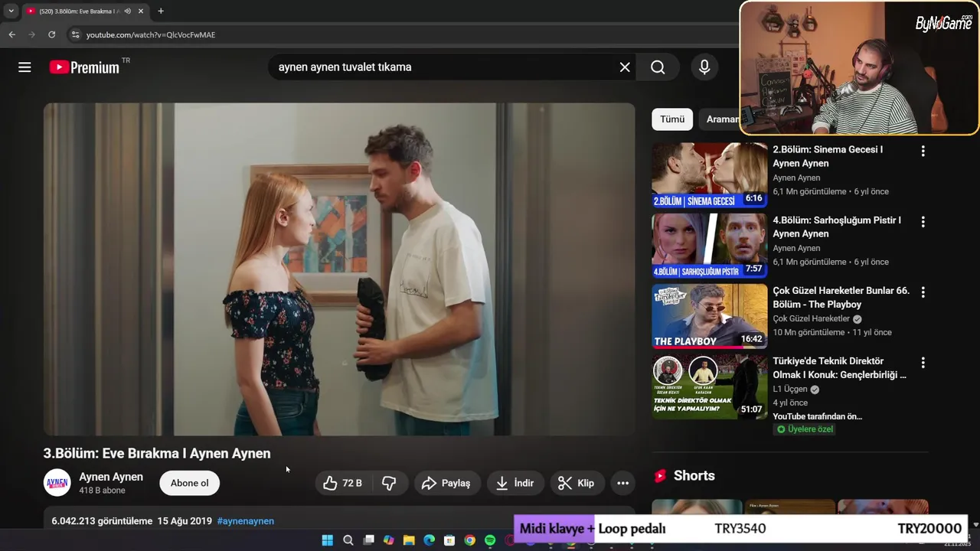Go back with the browser back arrow
The width and height of the screenshot is (980, 551).
point(11,34)
